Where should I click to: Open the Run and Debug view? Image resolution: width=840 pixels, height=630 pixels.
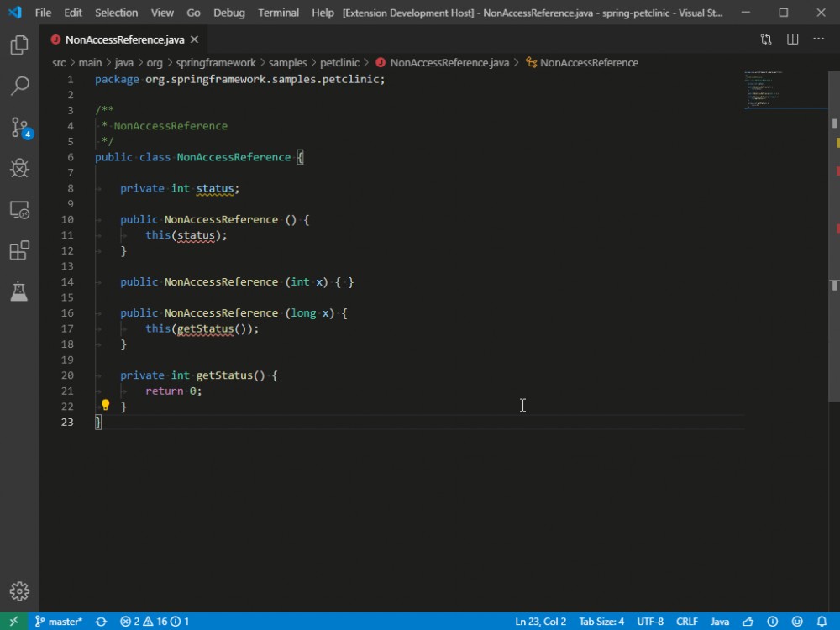(x=20, y=168)
